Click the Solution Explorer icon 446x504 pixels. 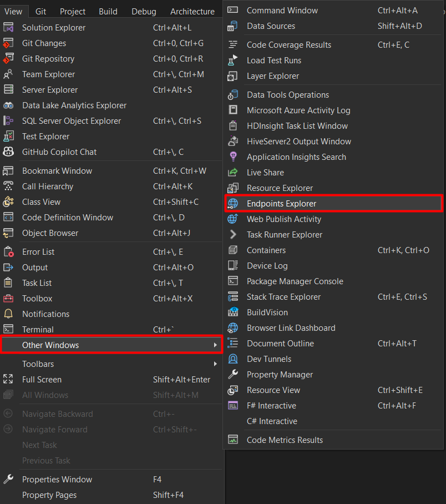tap(8, 27)
